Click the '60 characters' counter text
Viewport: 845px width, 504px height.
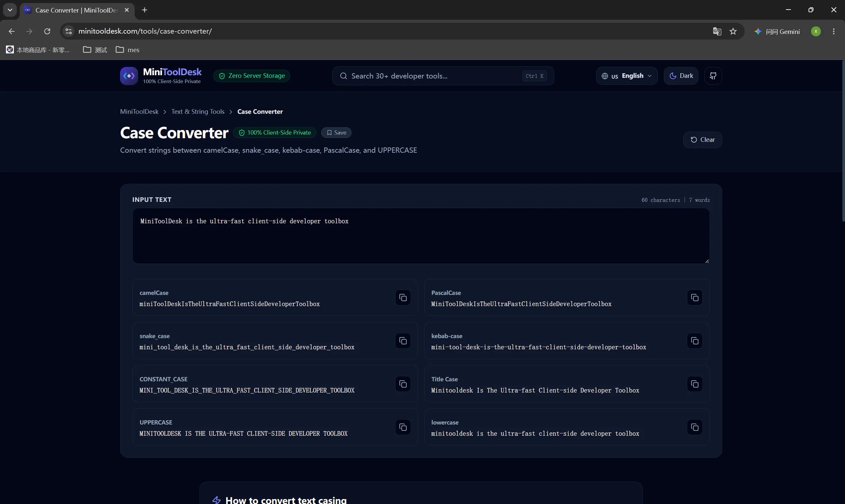[660, 200]
